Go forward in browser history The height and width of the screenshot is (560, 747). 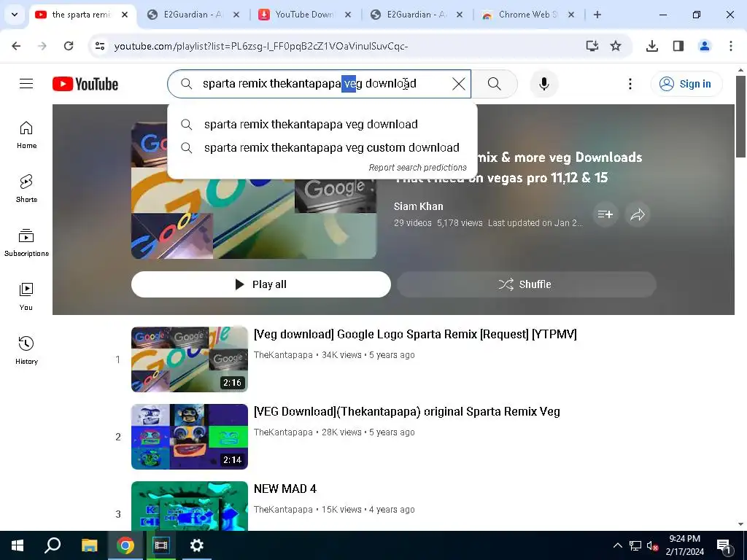pos(42,46)
